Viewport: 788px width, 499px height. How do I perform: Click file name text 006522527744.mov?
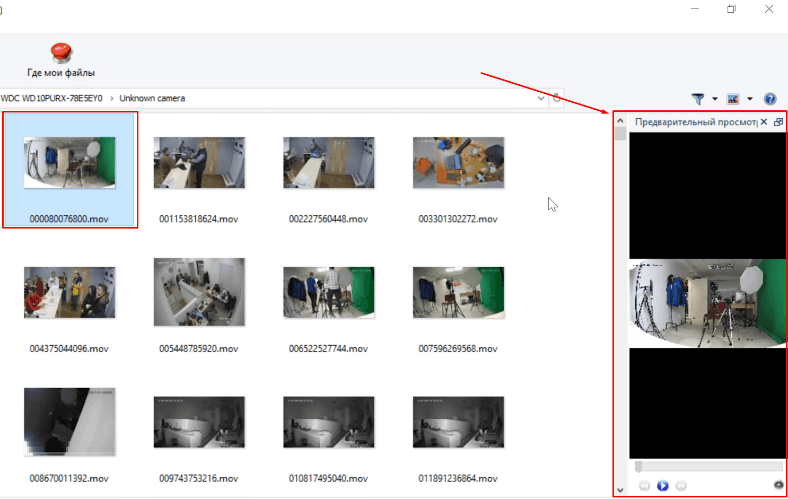328,349
